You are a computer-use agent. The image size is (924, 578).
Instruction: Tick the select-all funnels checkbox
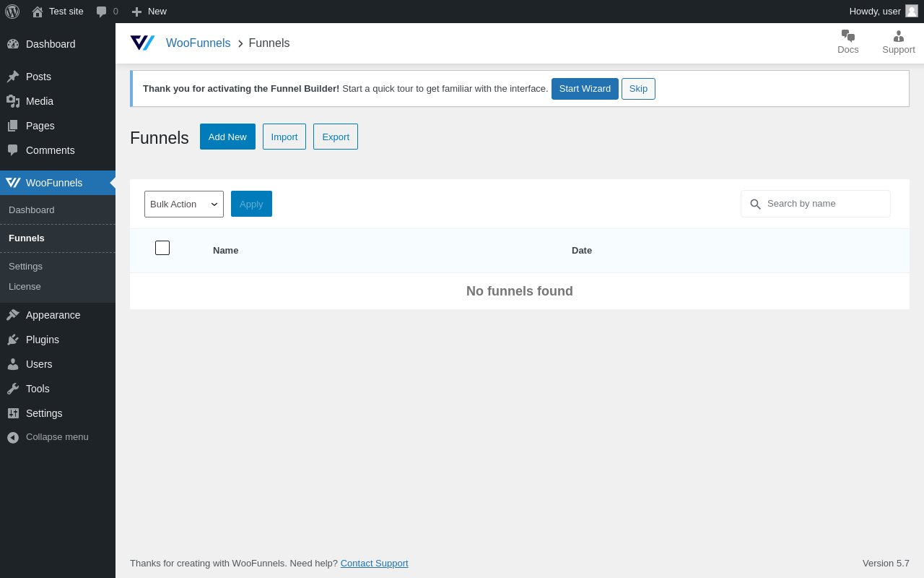tap(162, 248)
